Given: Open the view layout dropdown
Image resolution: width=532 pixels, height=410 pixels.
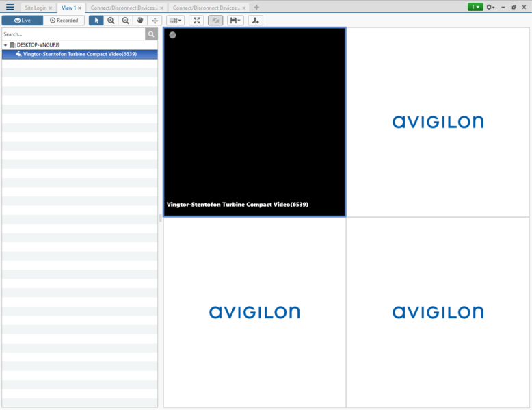Looking at the screenshot, I should pyautogui.click(x=176, y=21).
